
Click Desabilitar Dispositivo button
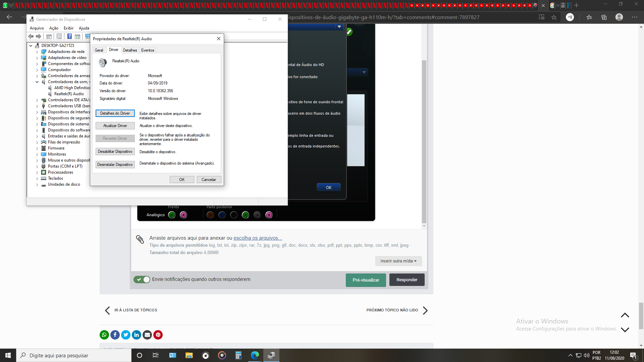(115, 152)
